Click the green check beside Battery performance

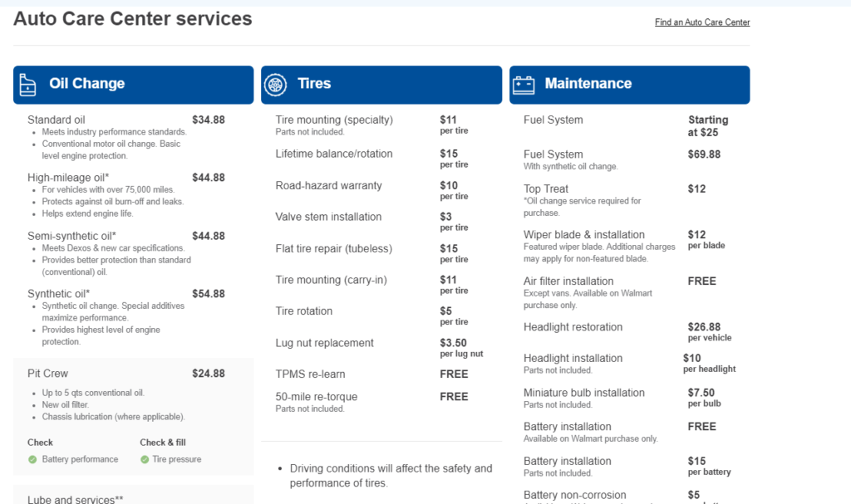[x=32, y=459]
